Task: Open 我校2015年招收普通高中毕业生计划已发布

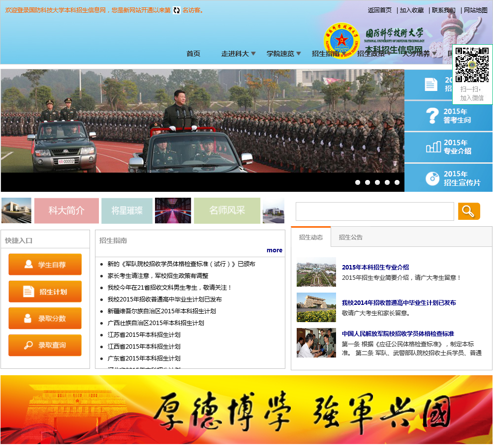Action: click(x=164, y=299)
